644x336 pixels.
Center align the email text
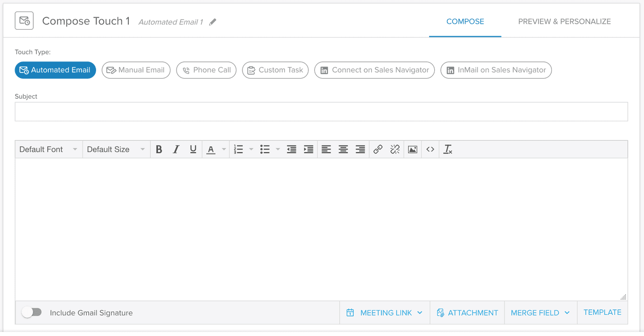pos(343,149)
